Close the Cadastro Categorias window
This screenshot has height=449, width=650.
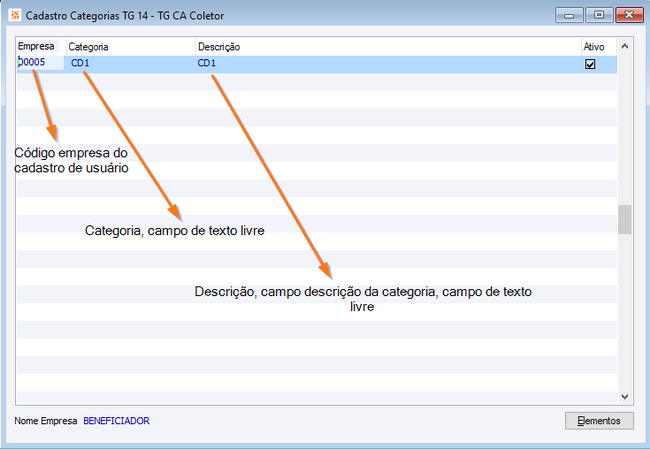[x=629, y=15]
